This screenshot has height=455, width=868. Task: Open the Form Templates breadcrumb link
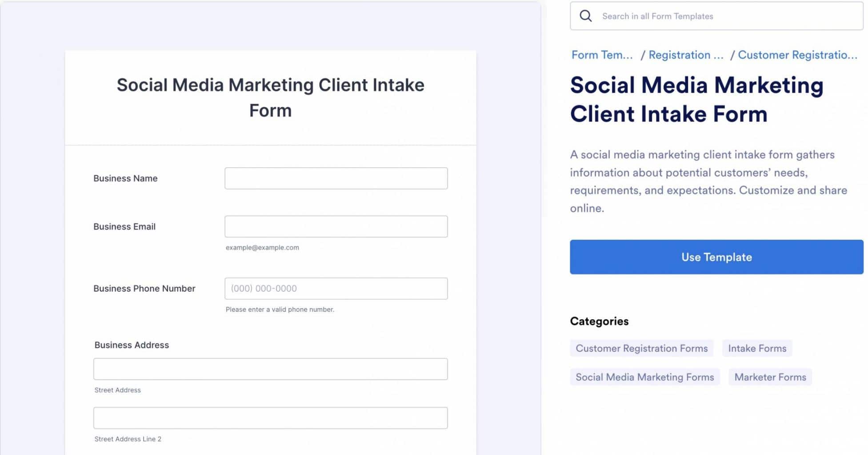pyautogui.click(x=602, y=55)
